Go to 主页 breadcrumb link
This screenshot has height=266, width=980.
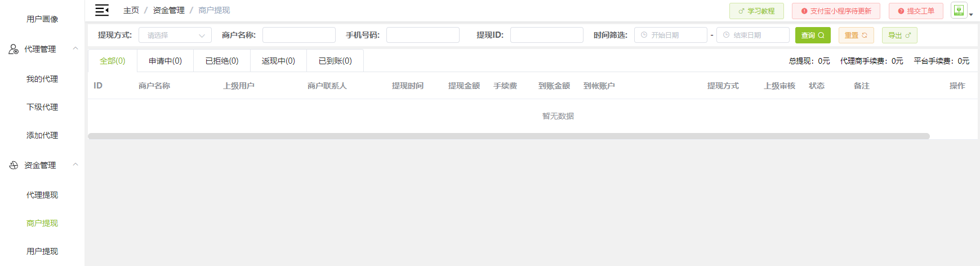131,10
